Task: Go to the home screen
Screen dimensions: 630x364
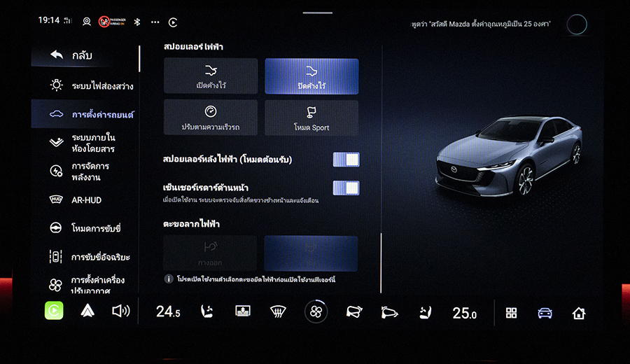Action: [x=579, y=313]
